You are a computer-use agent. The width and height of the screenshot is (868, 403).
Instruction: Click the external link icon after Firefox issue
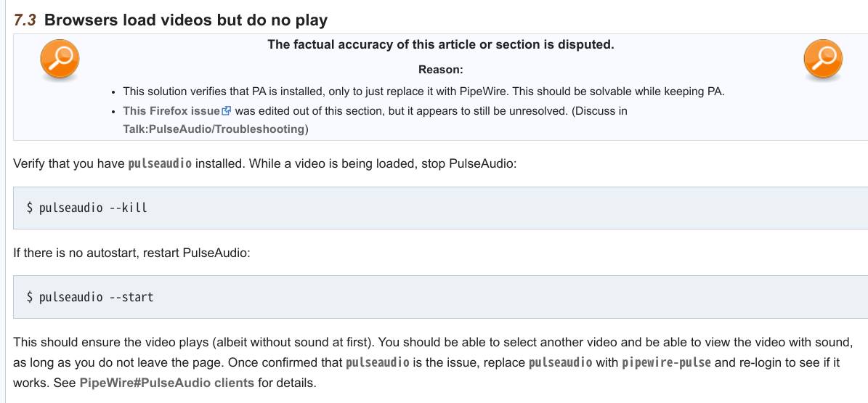coord(226,111)
